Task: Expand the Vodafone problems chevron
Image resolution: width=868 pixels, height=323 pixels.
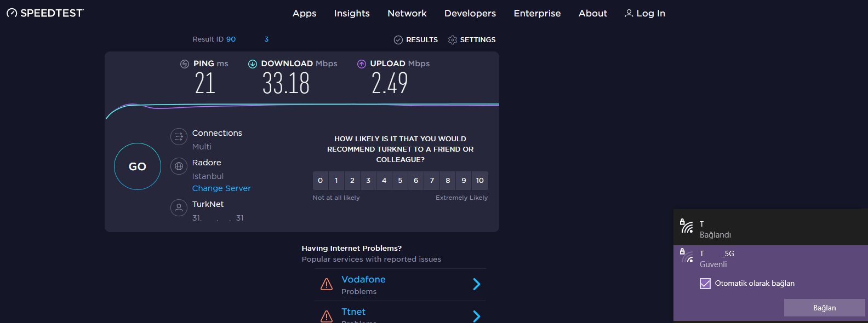Action: pos(477,284)
